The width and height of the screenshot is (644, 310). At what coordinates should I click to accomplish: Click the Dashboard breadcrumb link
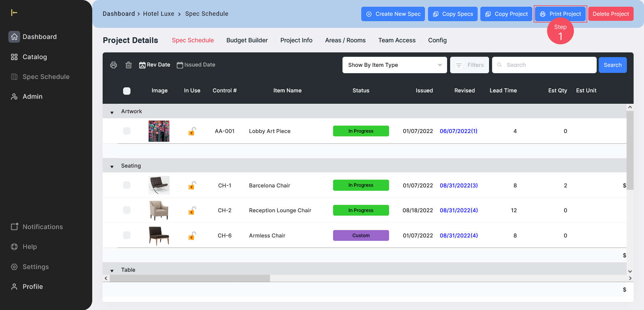[119, 14]
